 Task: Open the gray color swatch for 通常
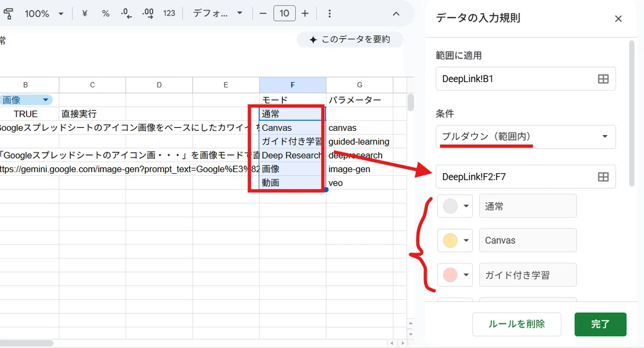coord(455,206)
